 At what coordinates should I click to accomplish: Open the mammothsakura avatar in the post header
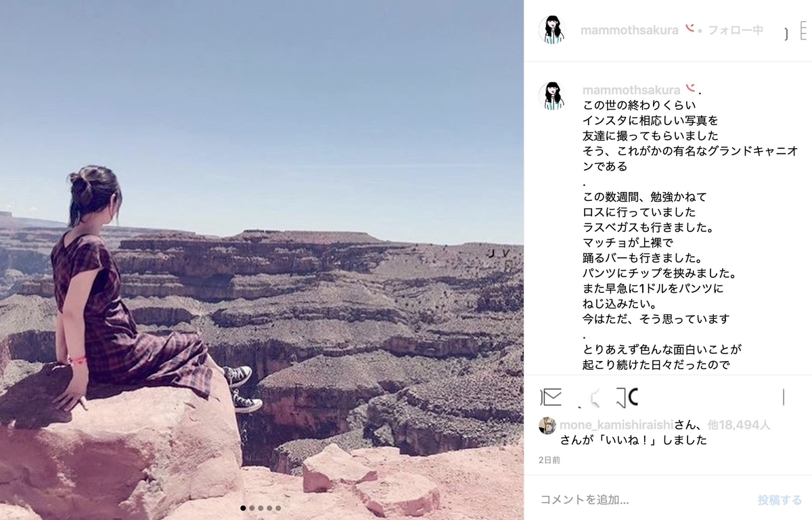click(x=552, y=30)
